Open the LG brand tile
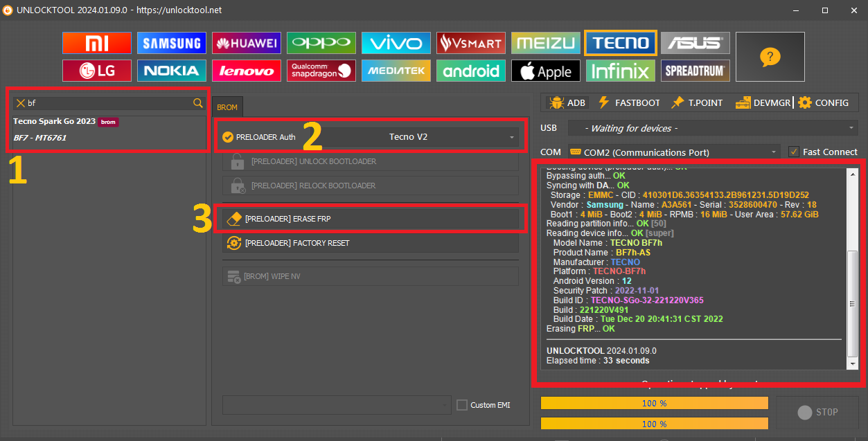The image size is (868, 441). (x=97, y=71)
